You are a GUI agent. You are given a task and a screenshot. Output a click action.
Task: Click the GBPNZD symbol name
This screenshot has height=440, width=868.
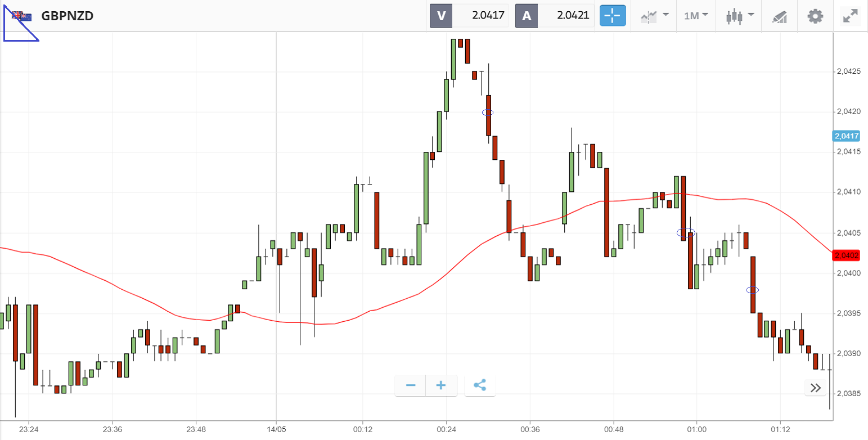pos(68,16)
